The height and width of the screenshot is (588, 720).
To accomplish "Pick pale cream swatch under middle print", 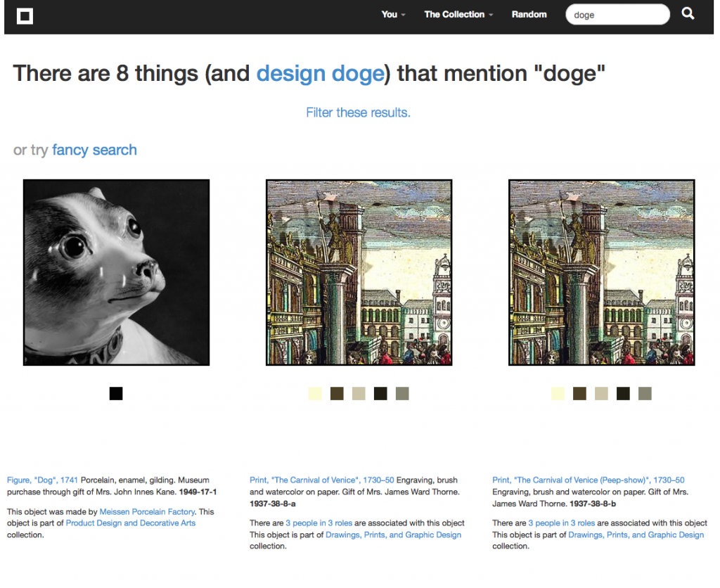I will coord(315,394).
